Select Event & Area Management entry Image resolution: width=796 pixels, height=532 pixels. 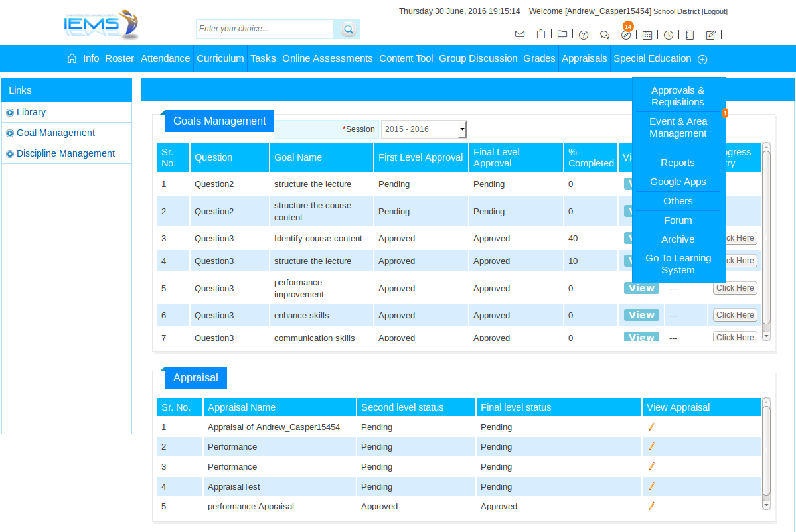[678, 127]
